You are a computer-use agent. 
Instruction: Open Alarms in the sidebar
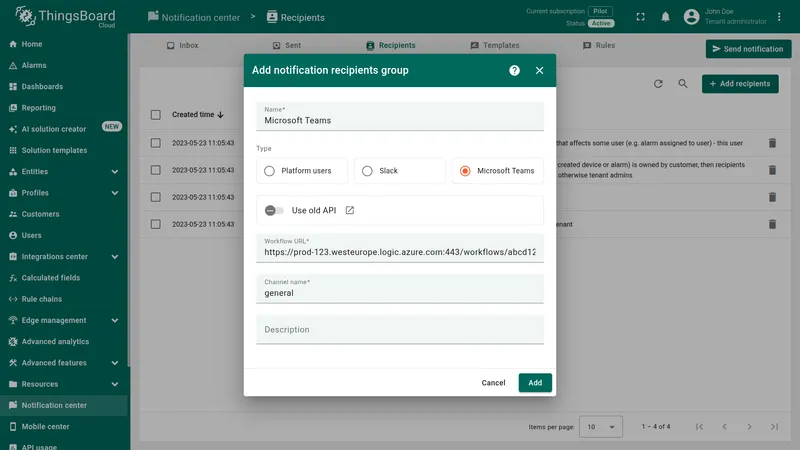64,65
